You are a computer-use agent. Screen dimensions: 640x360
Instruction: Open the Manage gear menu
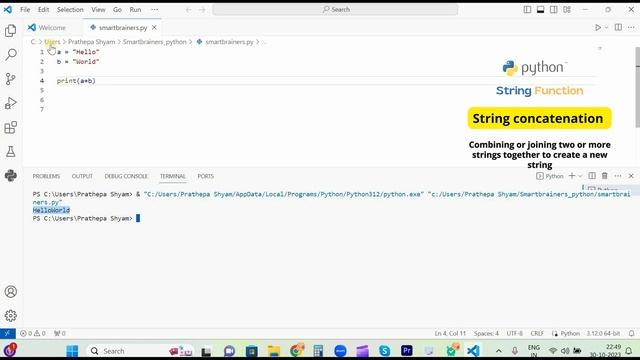[11, 316]
